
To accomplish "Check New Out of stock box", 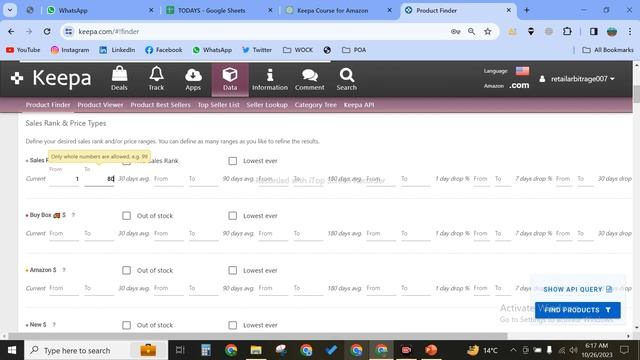I will [127, 325].
